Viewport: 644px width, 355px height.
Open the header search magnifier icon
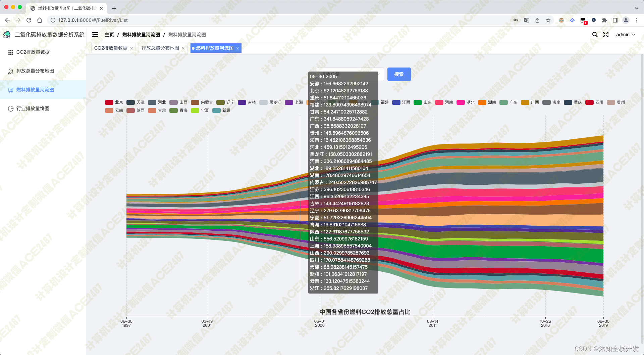[x=595, y=35]
